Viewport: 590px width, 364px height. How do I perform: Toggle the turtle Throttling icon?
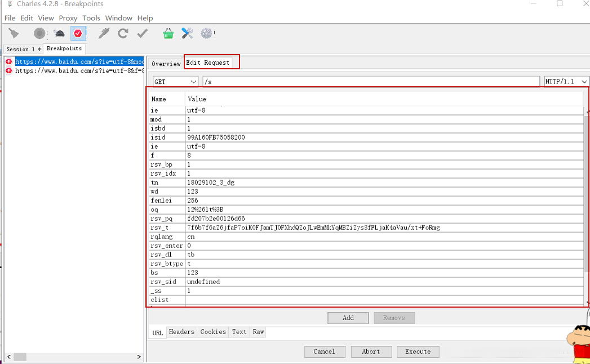[59, 34]
